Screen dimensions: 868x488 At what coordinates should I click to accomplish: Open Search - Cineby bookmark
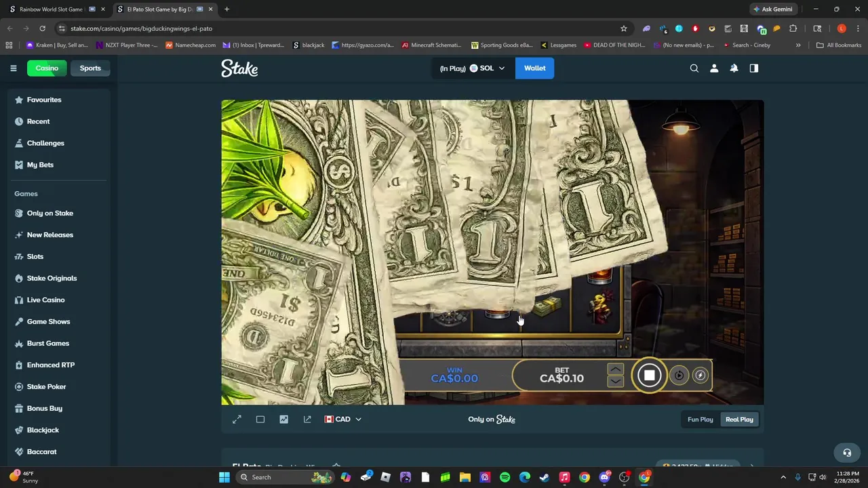click(747, 45)
